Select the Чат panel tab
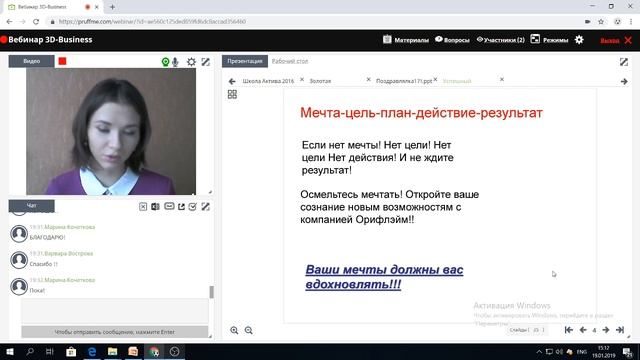The width and height of the screenshot is (640, 360). pos(31,206)
